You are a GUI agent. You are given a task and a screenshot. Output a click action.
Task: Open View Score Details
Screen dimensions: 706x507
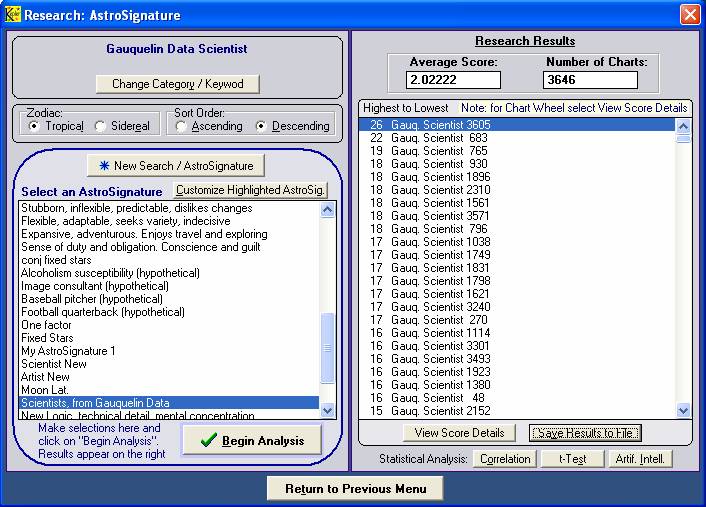459,433
